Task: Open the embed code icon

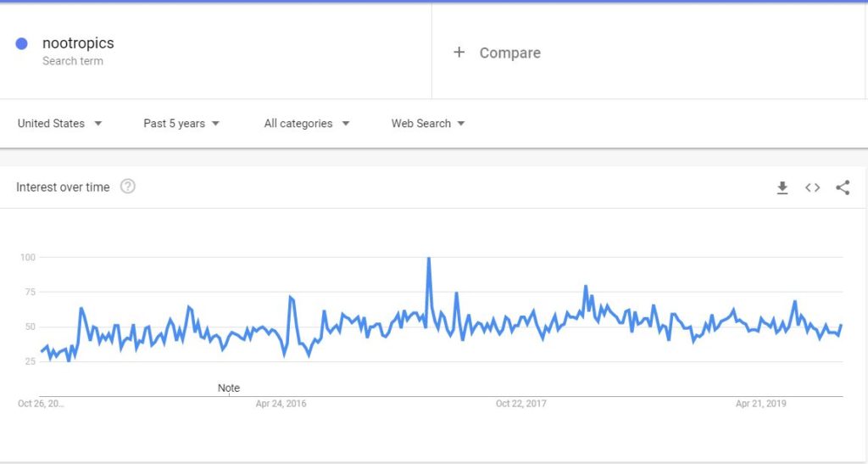Action: pyautogui.click(x=812, y=187)
